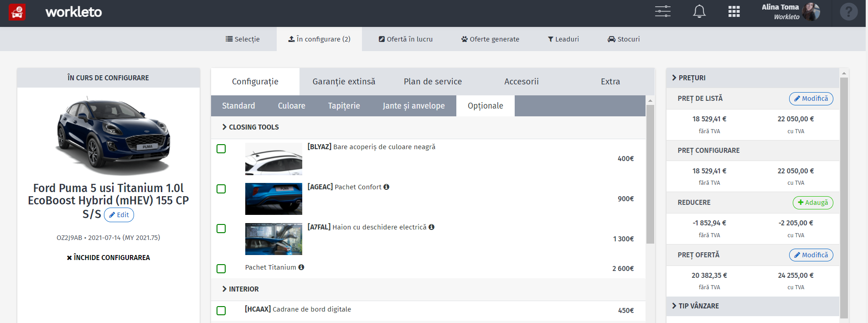Click Adaugă for REDUCERE
Viewport: 868px width, 323px height.
813,203
